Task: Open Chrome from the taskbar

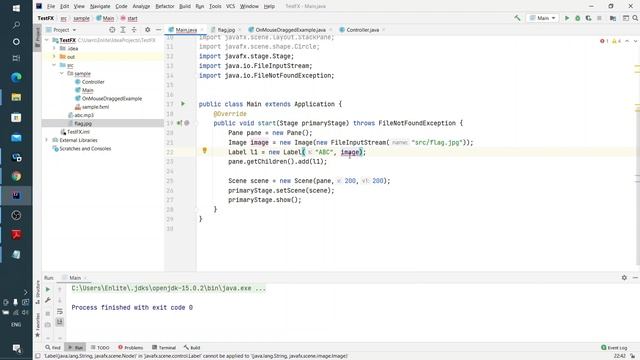Action: coord(16,176)
